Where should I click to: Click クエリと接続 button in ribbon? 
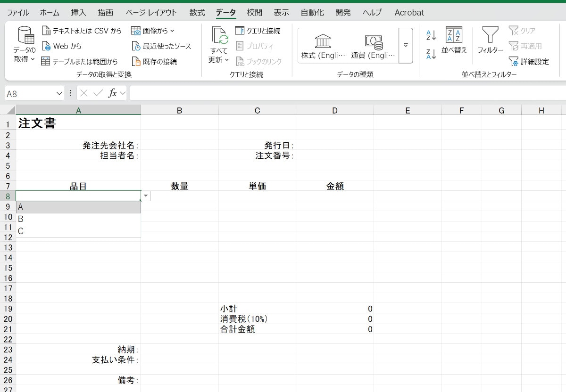[x=258, y=31]
